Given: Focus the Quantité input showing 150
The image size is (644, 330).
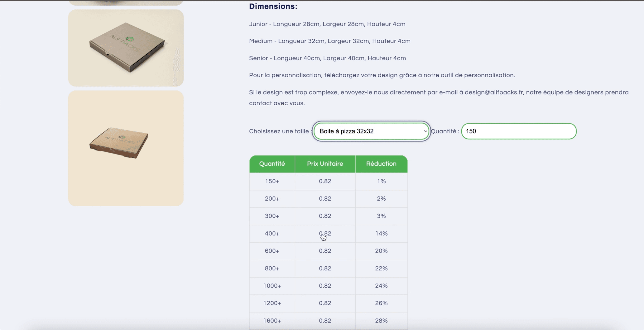Looking at the screenshot, I should 519,131.
